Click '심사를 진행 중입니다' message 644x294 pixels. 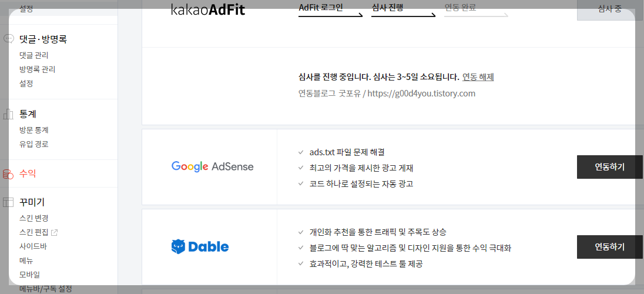tap(378, 77)
